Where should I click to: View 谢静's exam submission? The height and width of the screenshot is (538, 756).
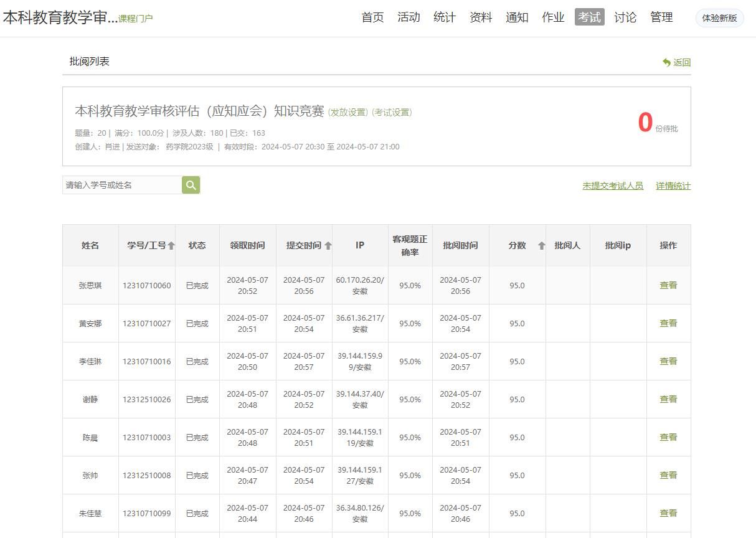coord(668,399)
